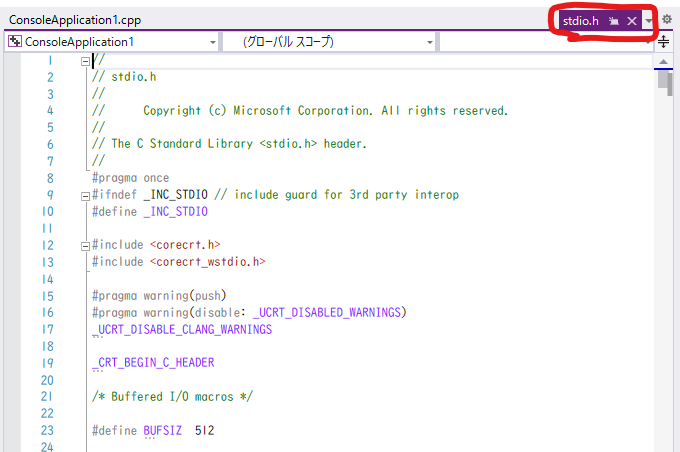Image resolution: width=680 pixels, height=452 pixels.
Task: Open the tab list overflow dropdown arrow
Action: 650,21
